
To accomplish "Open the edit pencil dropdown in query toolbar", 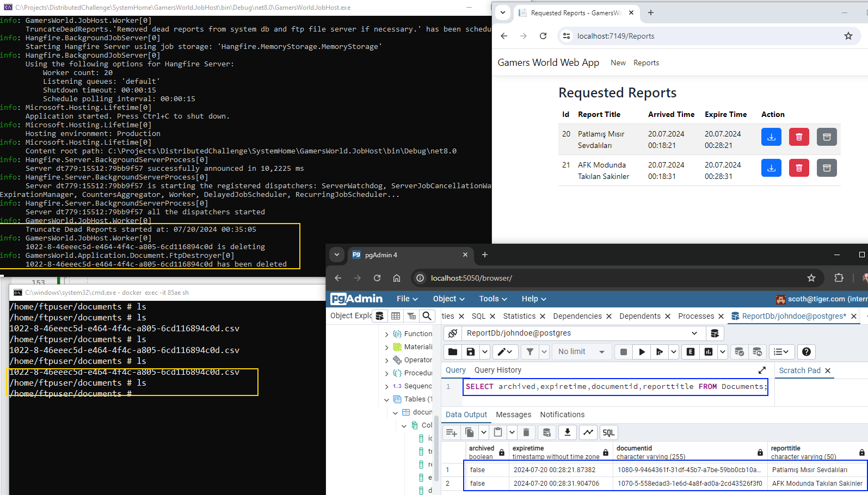I will [x=505, y=352].
